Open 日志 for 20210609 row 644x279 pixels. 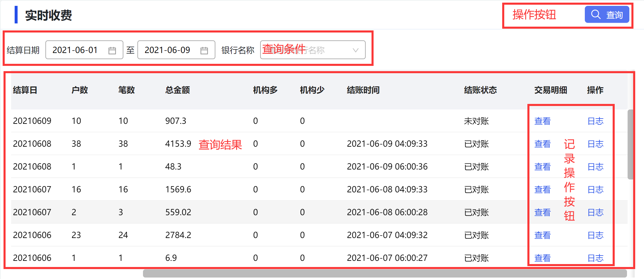click(x=595, y=121)
